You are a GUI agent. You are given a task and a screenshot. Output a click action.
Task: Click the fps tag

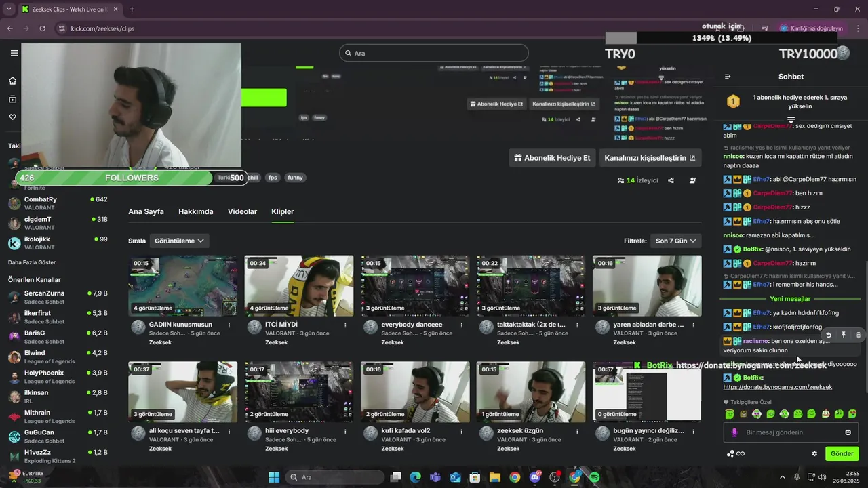click(x=273, y=178)
